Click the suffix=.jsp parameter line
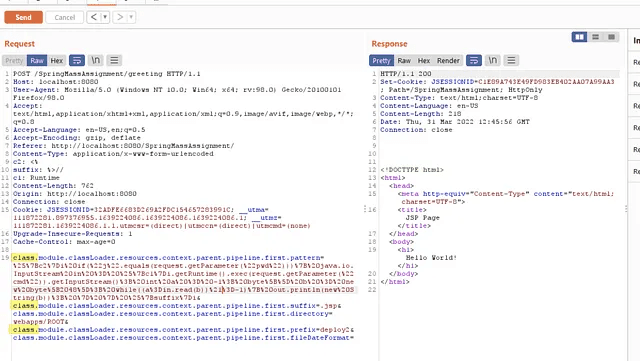The image size is (640, 361). point(177,306)
